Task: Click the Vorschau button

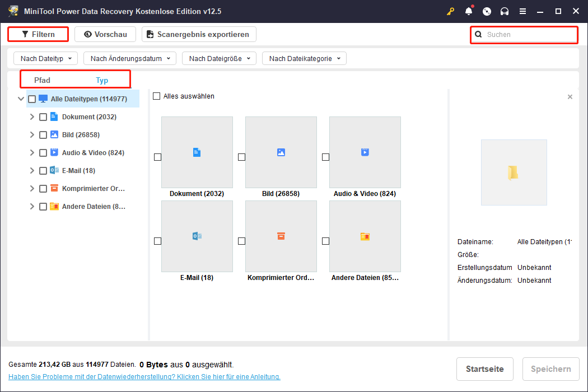Action: 105,35
